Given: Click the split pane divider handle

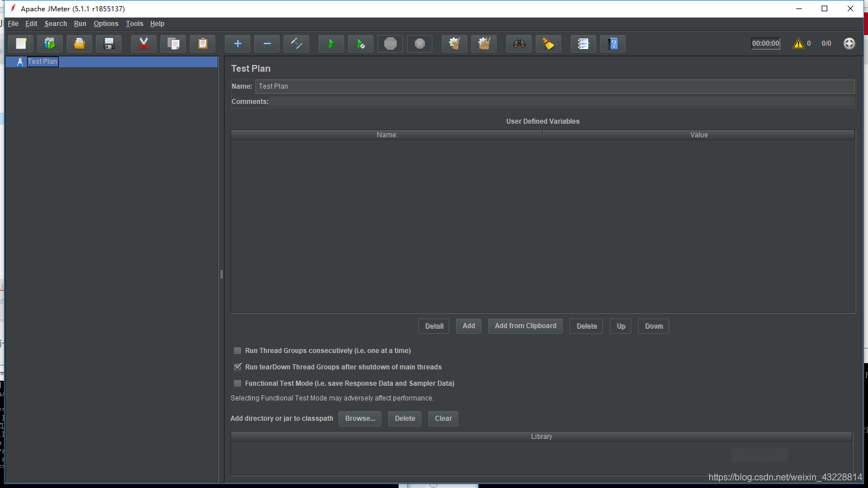Looking at the screenshot, I should pos(222,274).
